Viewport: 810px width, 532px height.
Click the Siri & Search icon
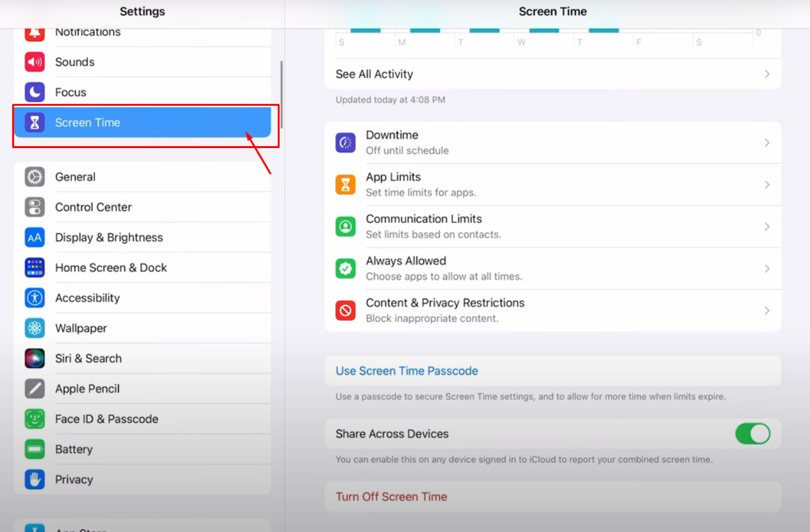[35, 358]
